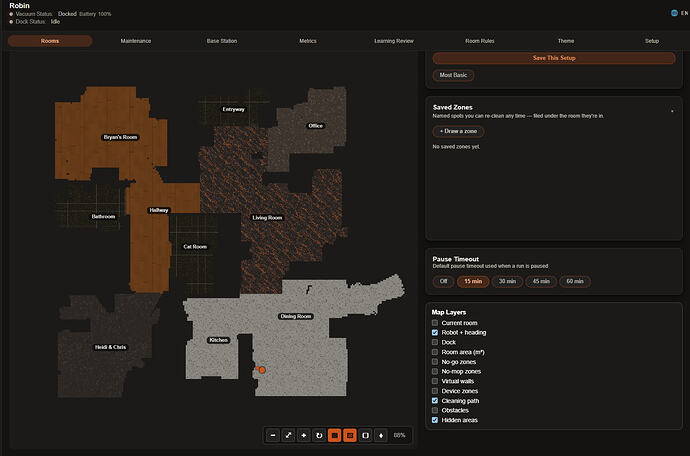Uncheck Robot + heading layer
The height and width of the screenshot is (456, 690).
coord(435,332)
